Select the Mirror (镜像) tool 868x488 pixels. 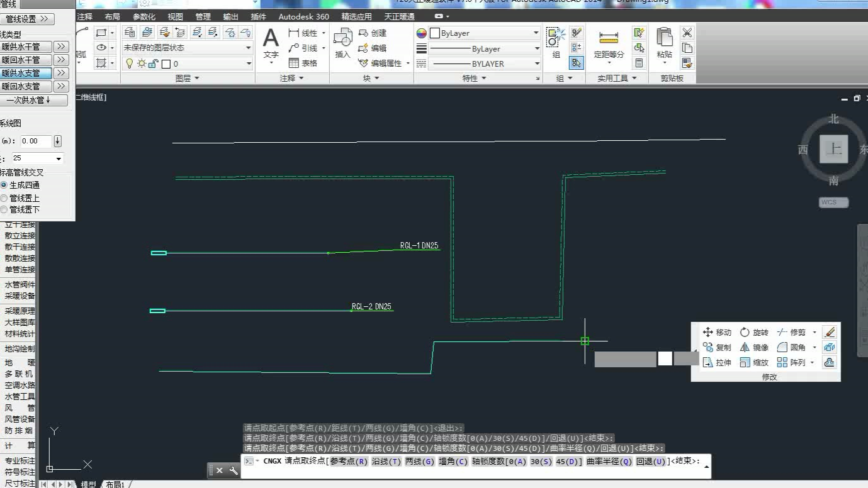click(754, 347)
